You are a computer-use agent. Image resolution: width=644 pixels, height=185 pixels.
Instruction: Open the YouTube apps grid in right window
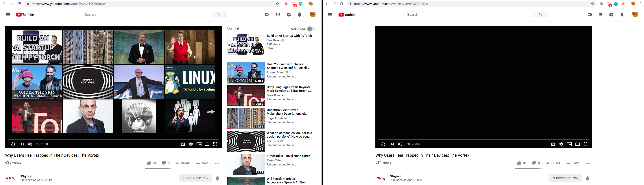tap(600, 15)
